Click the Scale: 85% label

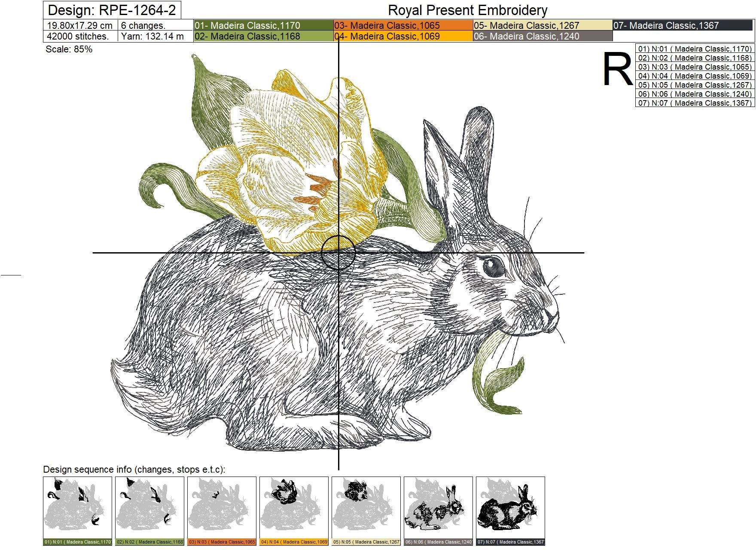coord(70,51)
